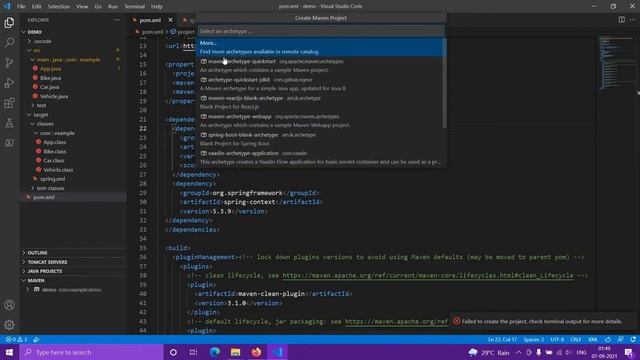The width and height of the screenshot is (640, 360).
Task: Open Task View on taskbar
Action: tap(193, 352)
